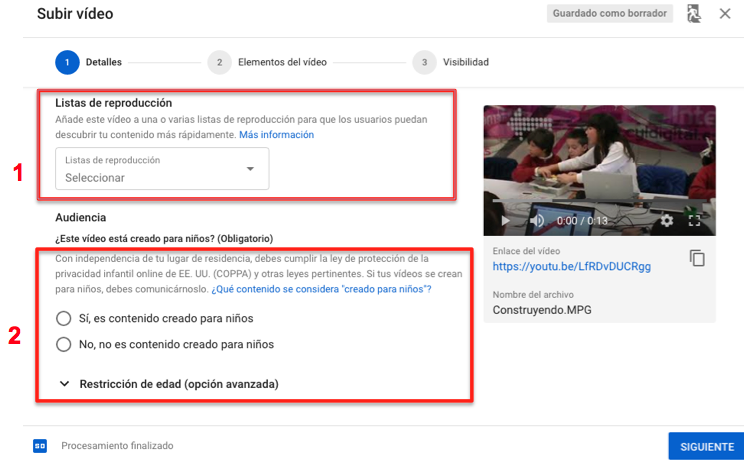Click the 0:00 / 0:13 time display

point(582,221)
